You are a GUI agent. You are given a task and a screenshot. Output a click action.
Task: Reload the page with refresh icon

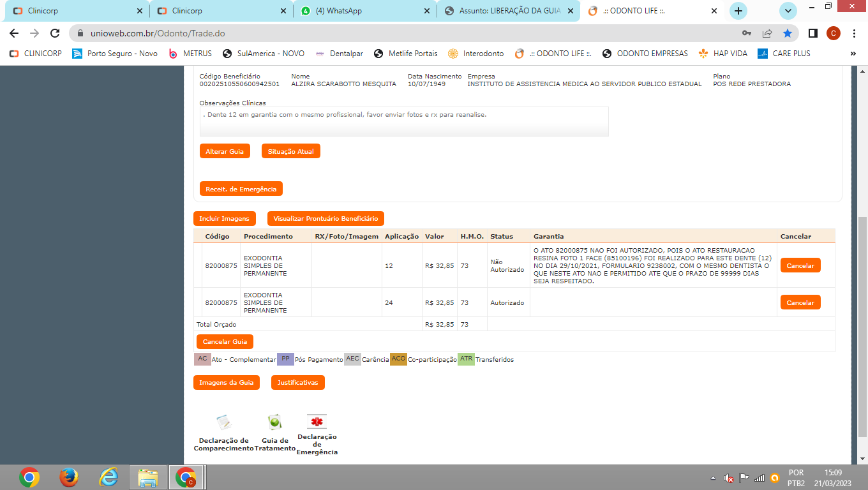click(55, 33)
